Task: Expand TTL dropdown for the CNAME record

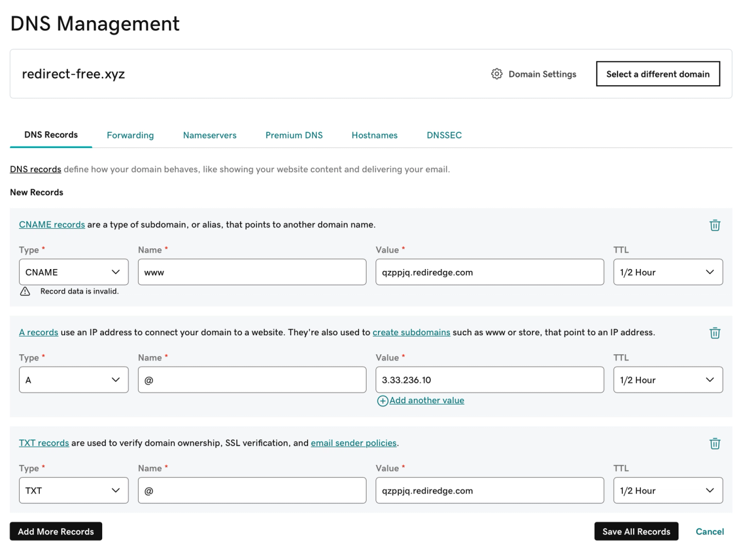Action: point(668,272)
